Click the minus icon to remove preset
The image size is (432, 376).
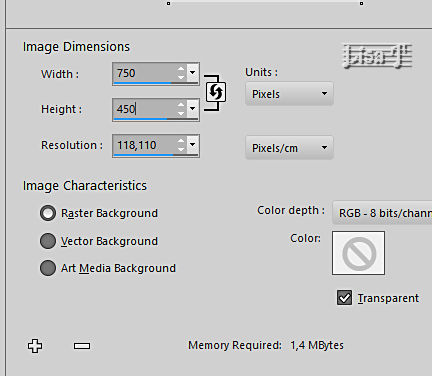pyautogui.click(x=82, y=346)
